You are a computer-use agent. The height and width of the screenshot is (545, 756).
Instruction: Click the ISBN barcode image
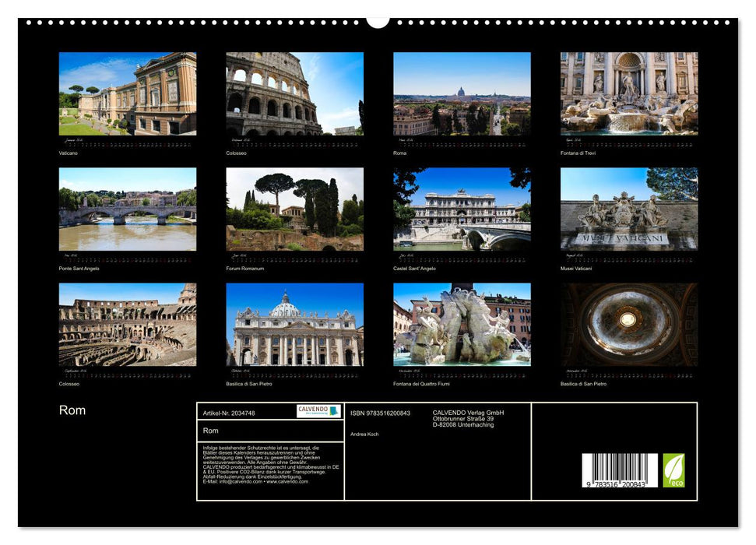[619, 471]
